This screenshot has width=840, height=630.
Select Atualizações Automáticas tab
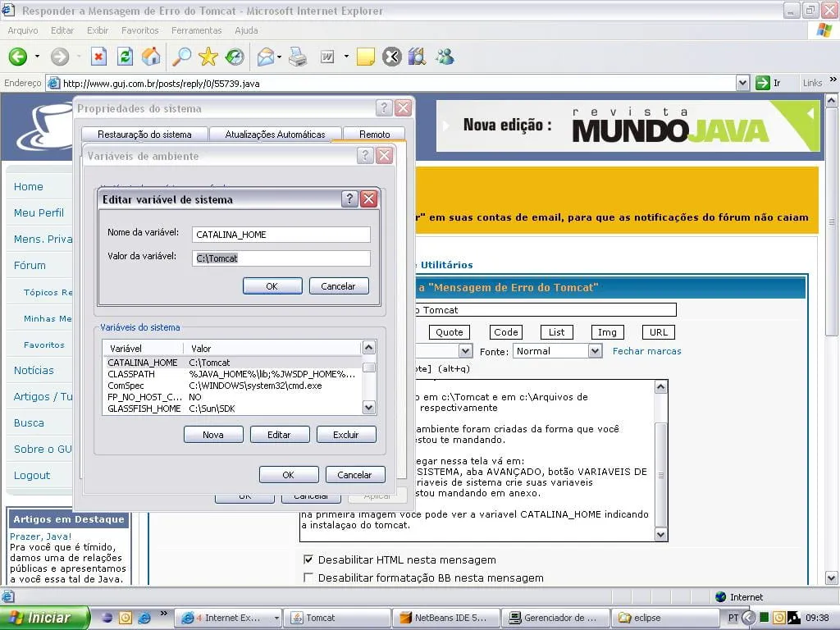click(x=275, y=134)
